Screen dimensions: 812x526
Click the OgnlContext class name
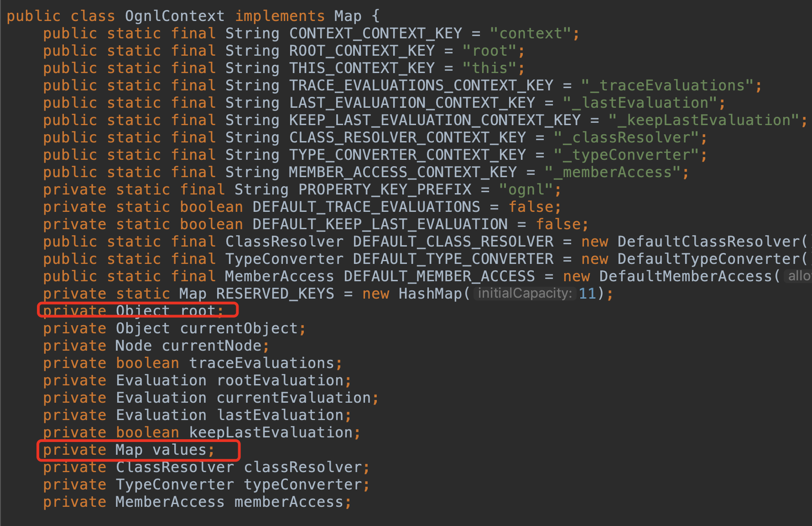(175, 16)
